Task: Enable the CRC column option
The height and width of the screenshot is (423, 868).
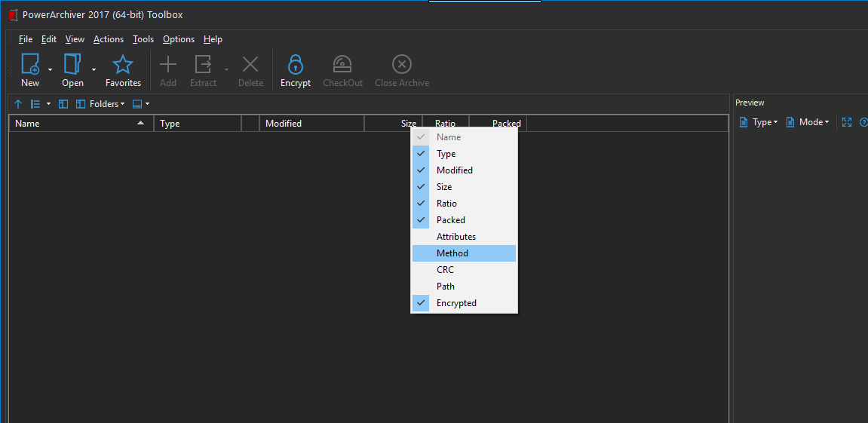Action: (464, 270)
